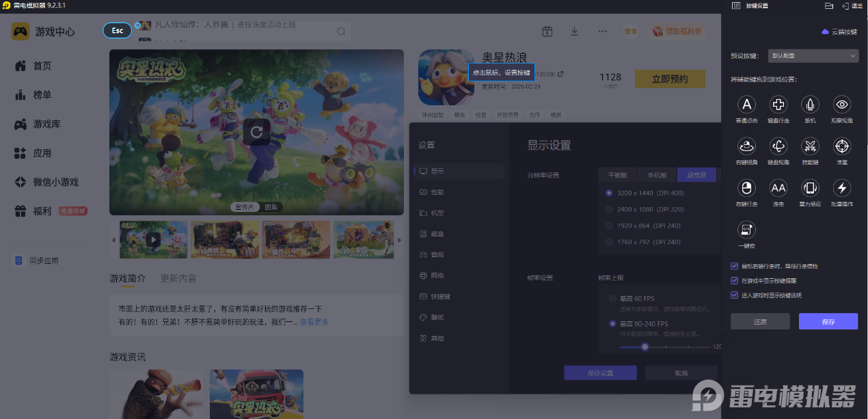The width and height of the screenshot is (868, 419).
Task: Open the downloads arrow icon in top bar
Action: (x=575, y=31)
